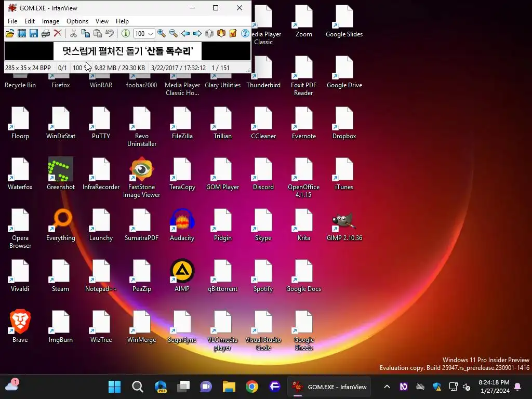Viewport: 532px width, 399px height.
Task: Click the '3/22/2017 / 17:32:12' status entry
Action: (179, 68)
